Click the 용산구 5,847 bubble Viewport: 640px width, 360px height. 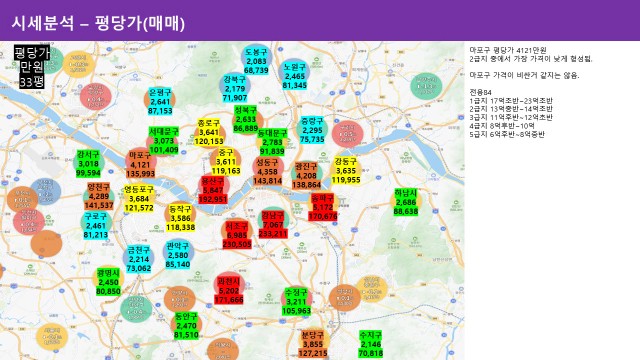click(213, 190)
